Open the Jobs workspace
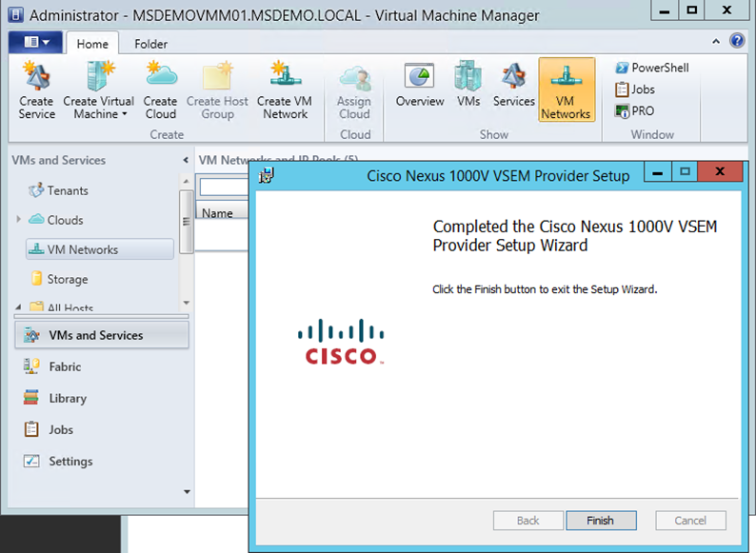Viewport: 756px width, 553px height. point(49,429)
